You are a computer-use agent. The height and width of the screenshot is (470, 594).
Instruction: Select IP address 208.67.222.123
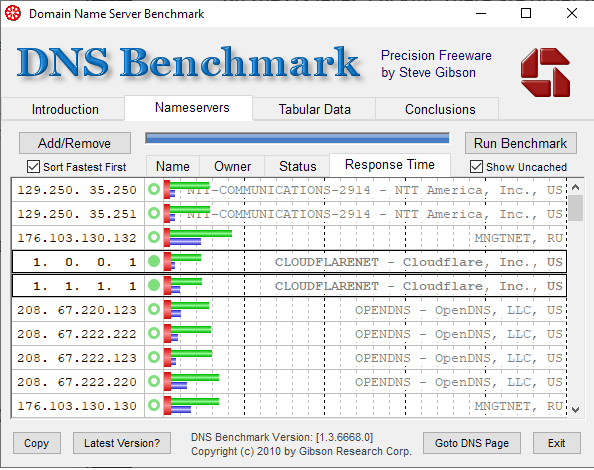(x=77, y=358)
